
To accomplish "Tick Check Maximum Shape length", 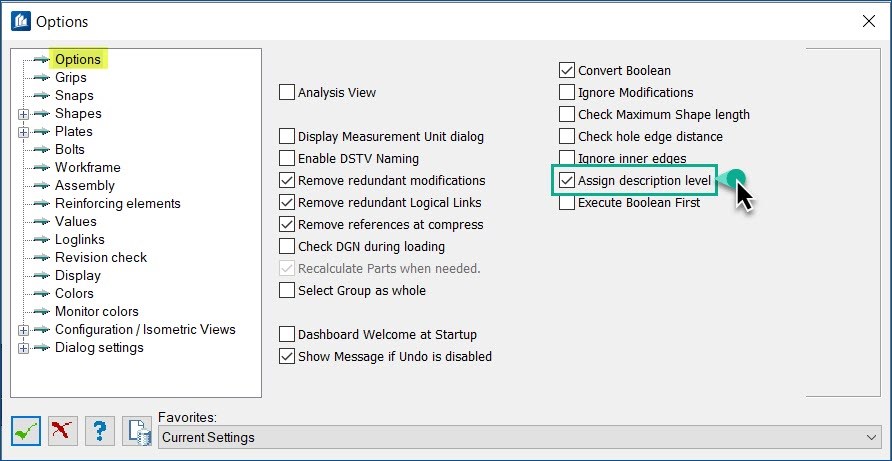I will [567, 114].
